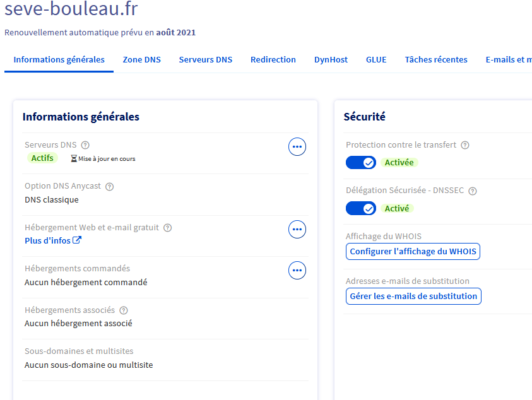Screen dimensions: 532x400
Task: Click help icon for Protection contre le transfert
Action: pos(464,145)
